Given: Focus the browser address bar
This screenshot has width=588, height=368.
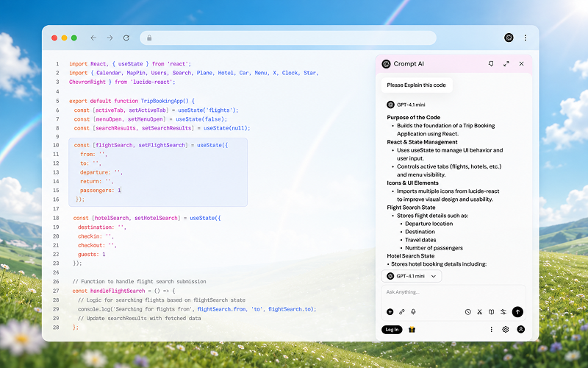Looking at the screenshot, I should [x=288, y=38].
